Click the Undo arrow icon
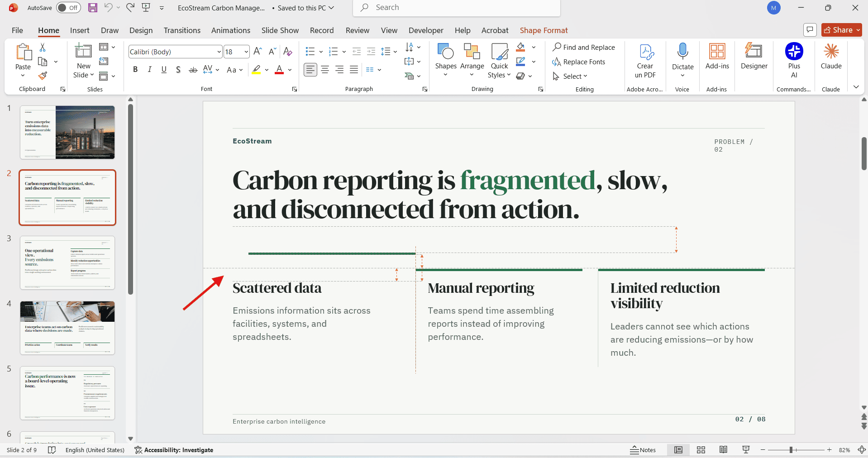This screenshot has width=868, height=458. click(108, 8)
